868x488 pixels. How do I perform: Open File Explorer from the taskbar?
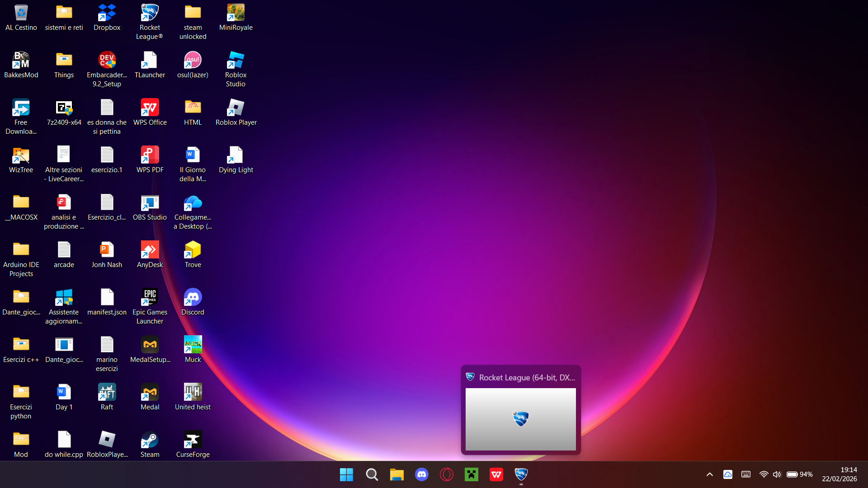tap(396, 474)
